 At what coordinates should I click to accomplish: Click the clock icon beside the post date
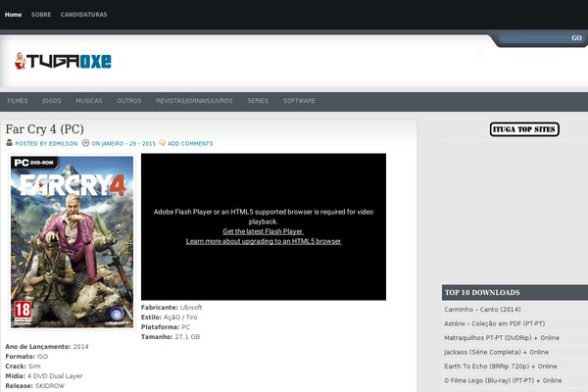(x=85, y=143)
